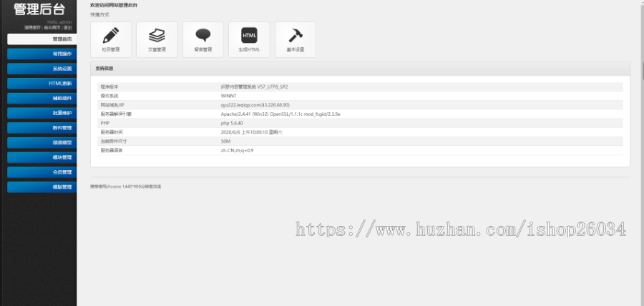Screen dimensions: 644x306
Task: Click the chrome 1440*900 recommendation text
Action: point(126,187)
